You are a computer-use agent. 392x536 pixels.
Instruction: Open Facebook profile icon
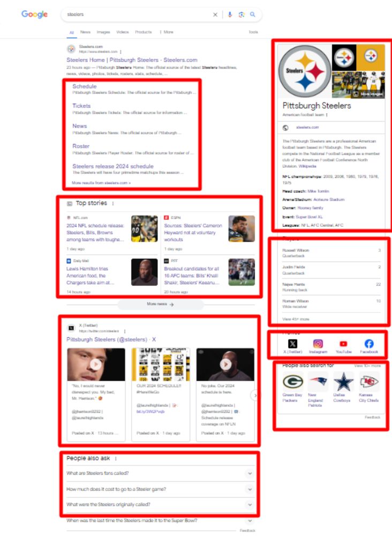click(369, 344)
